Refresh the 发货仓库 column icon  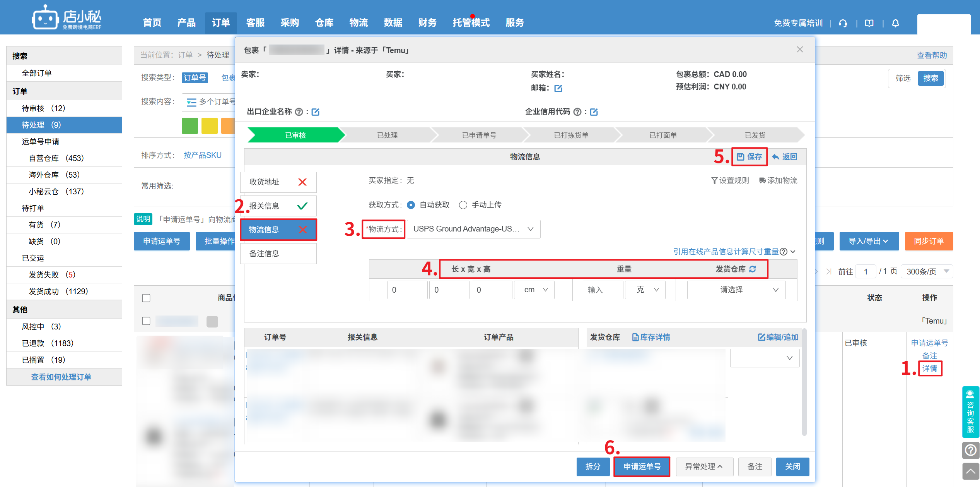[x=753, y=269]
